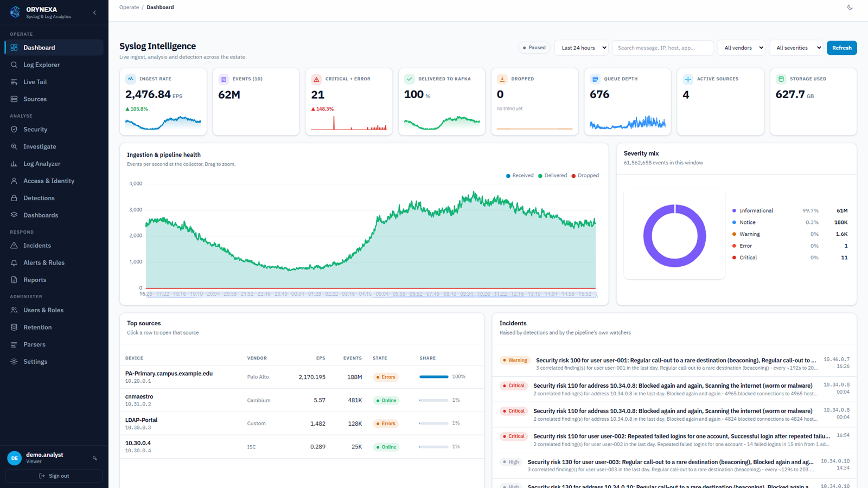
Task: Click the Users & Roles icon
Action: (x=14, y=310)
